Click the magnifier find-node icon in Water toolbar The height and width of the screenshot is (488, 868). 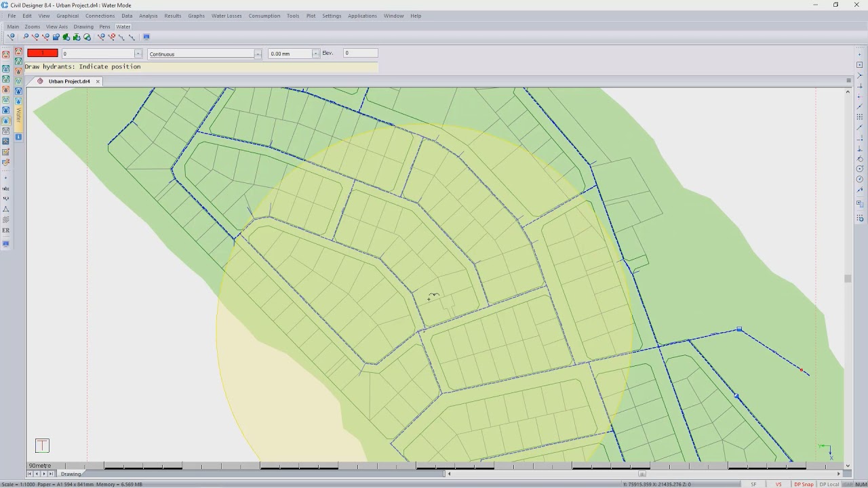pyautogui.click(x=26, y=37)
